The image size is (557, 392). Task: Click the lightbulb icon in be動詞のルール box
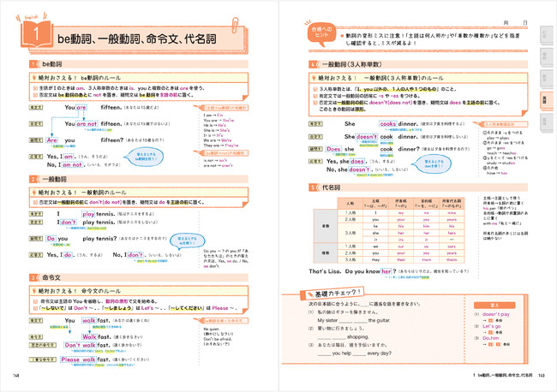click(x=34, y=77)
